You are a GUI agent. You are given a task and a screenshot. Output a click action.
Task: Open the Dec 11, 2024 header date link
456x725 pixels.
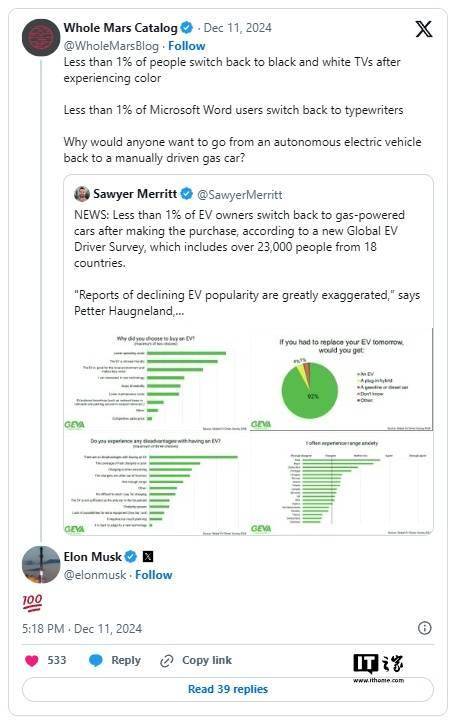coord(237,28)
